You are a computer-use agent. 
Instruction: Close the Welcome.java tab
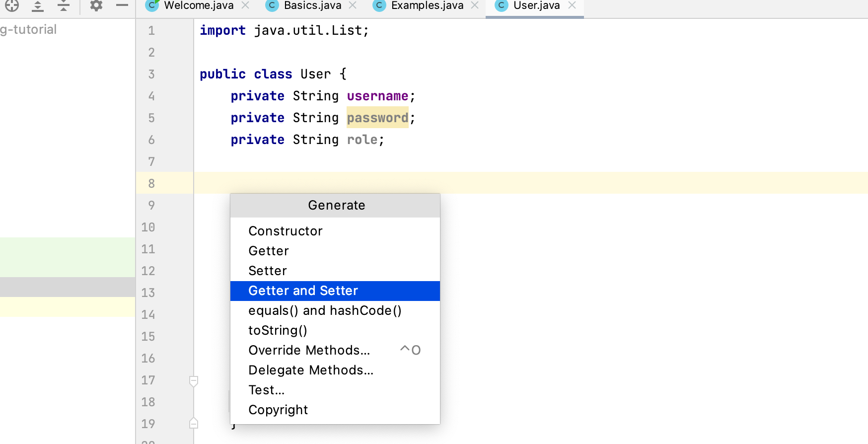[x=245, y=5]
